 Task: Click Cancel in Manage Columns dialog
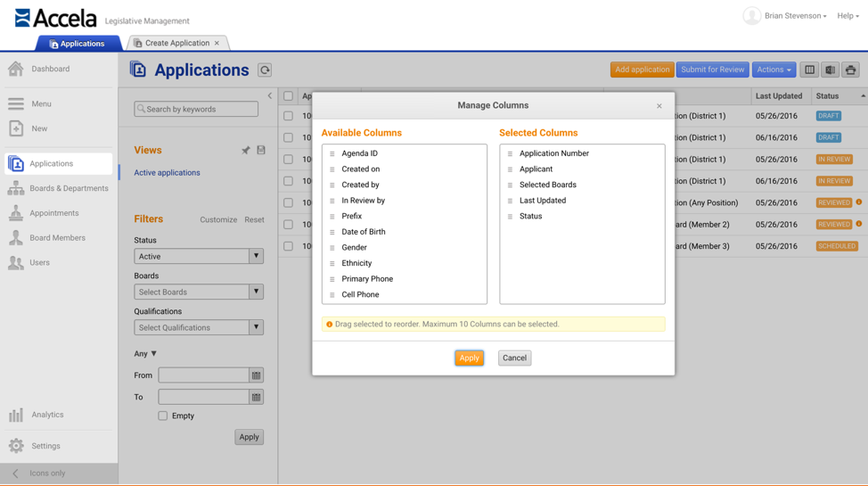pyautogui.click(x=514, y=358)
